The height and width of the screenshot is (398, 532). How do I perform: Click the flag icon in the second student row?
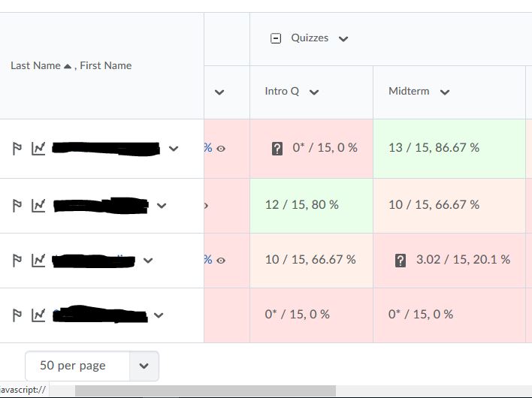coord(17,205)
